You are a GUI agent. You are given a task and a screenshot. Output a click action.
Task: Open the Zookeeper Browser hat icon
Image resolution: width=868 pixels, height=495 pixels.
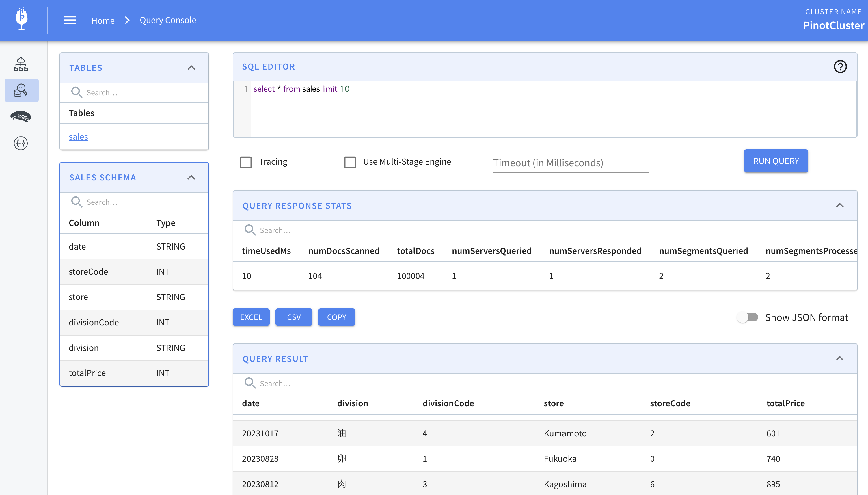click(21, 117)
